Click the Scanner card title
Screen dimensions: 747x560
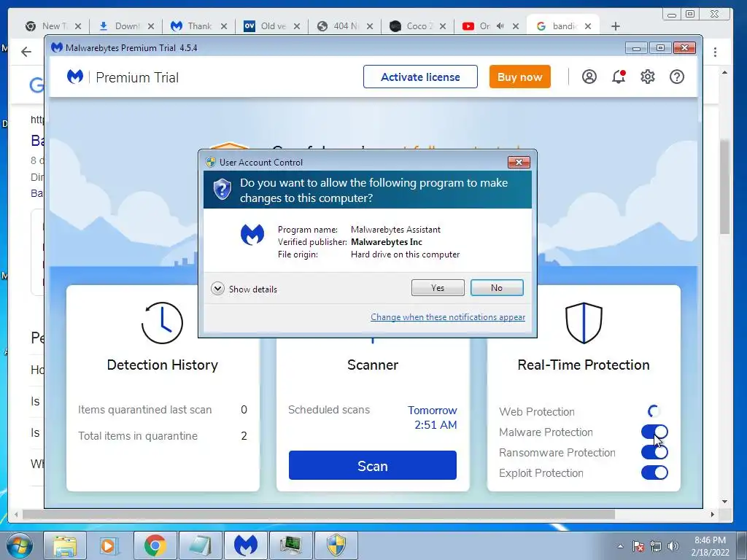pyautogui.click(x=373, y=365)
